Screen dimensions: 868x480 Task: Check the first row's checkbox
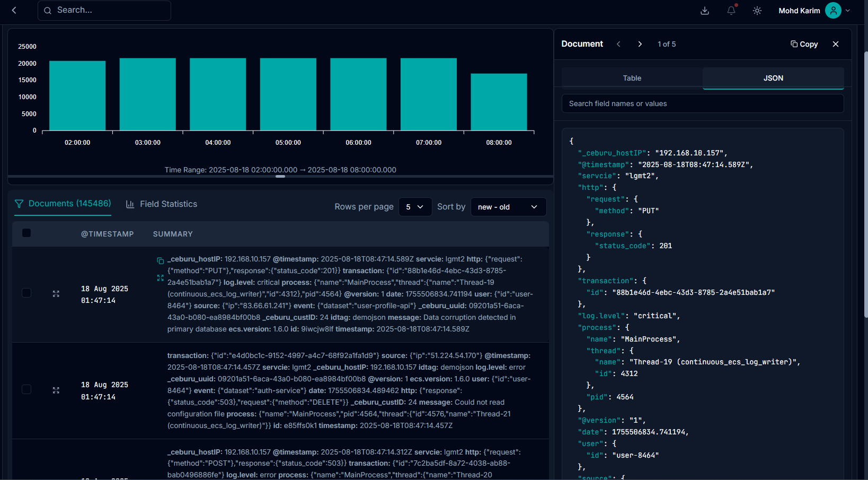click(x=26, y=293)
